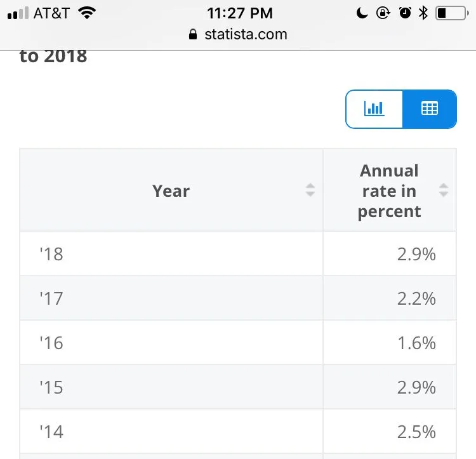Tap the 11:27 PM clock
This screenshot has height=459, width=476.
coord(240,13)
